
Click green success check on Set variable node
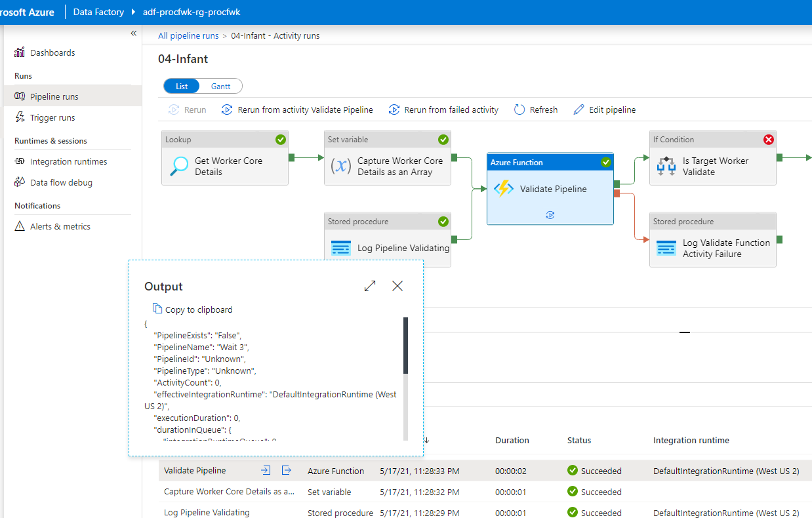[x=443, y=139]
